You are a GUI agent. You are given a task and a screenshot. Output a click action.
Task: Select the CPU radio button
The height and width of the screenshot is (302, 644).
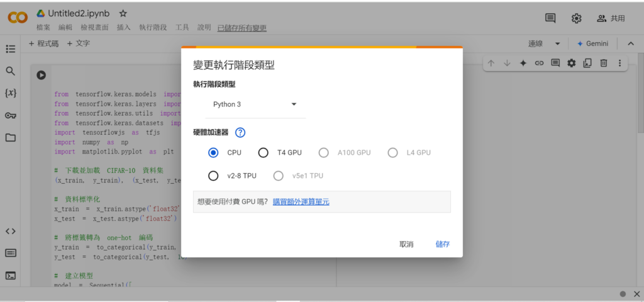[x=214, y=153]
